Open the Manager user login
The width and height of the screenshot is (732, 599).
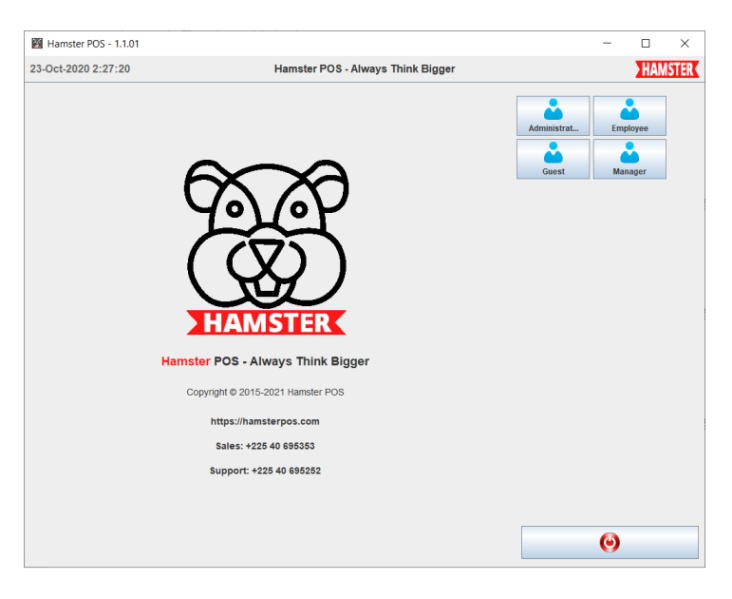coord(629,159)
